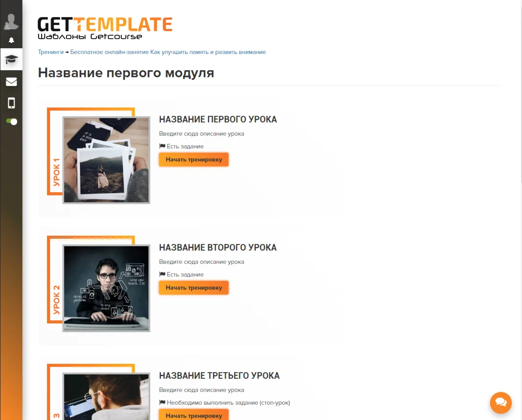Select the graduation cap trainings icon
The width and height of the screenshot is (522, 420).
[x=11, y=60]
